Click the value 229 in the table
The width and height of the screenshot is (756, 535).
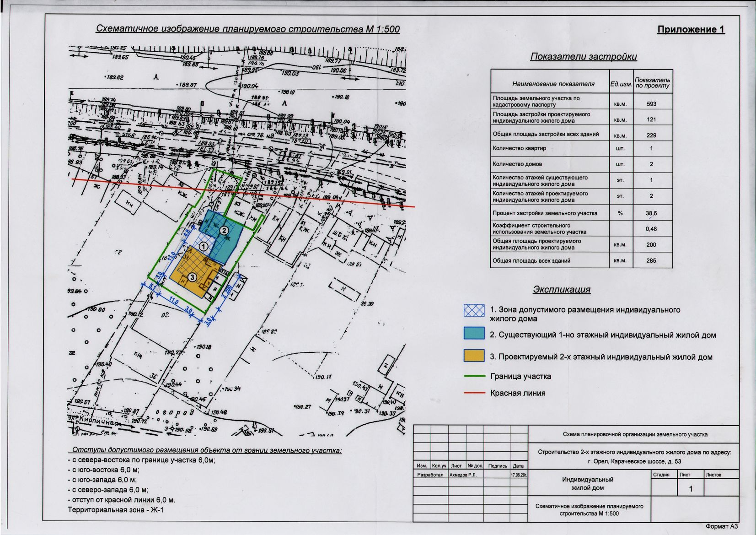tap(651, 135)
